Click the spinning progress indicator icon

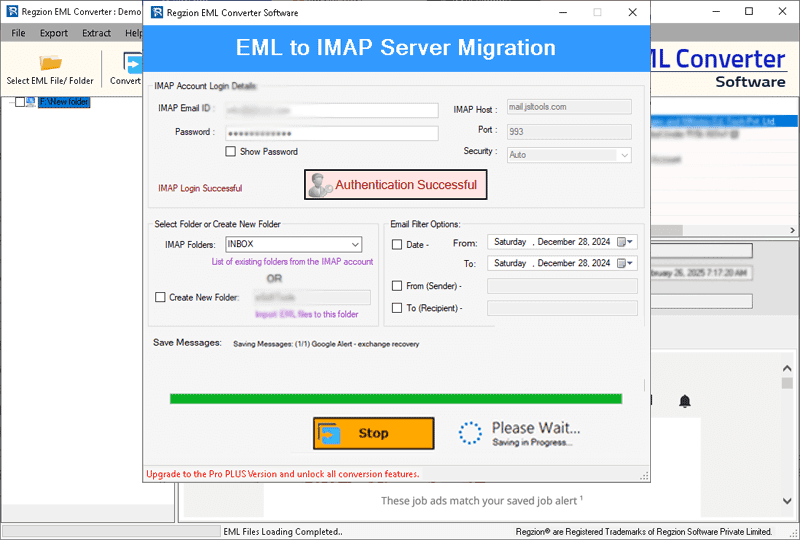(x=470, y=433)
